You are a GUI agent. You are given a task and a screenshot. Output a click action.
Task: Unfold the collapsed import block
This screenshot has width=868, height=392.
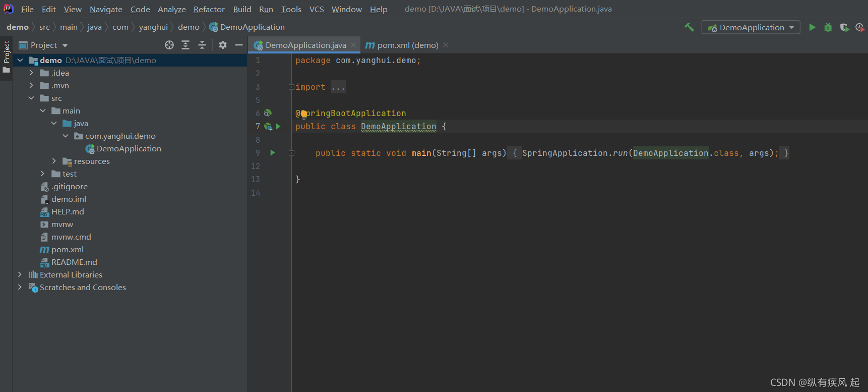click(291, 87)
